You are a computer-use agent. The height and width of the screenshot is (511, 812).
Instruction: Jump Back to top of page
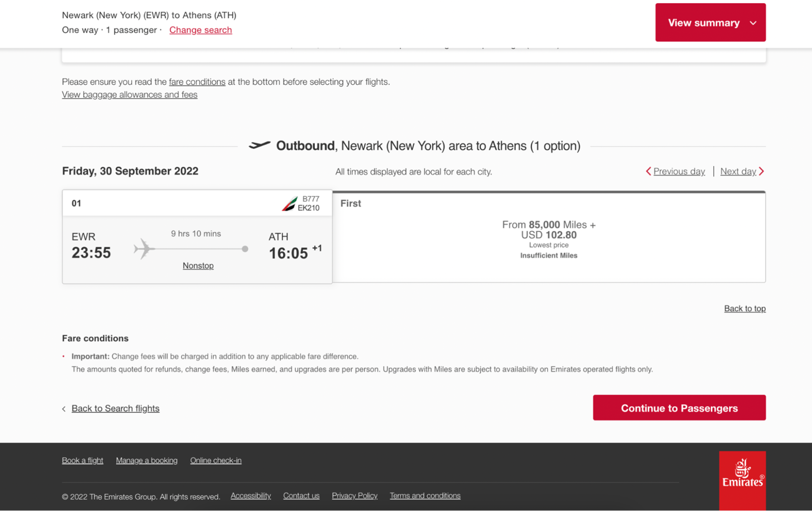pyautogui.click(x=745, y=309)
